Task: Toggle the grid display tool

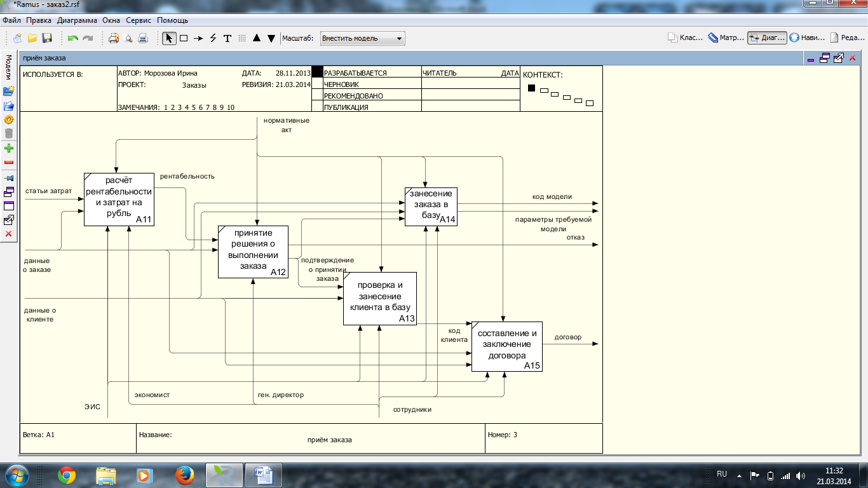Action: point(242,38)
